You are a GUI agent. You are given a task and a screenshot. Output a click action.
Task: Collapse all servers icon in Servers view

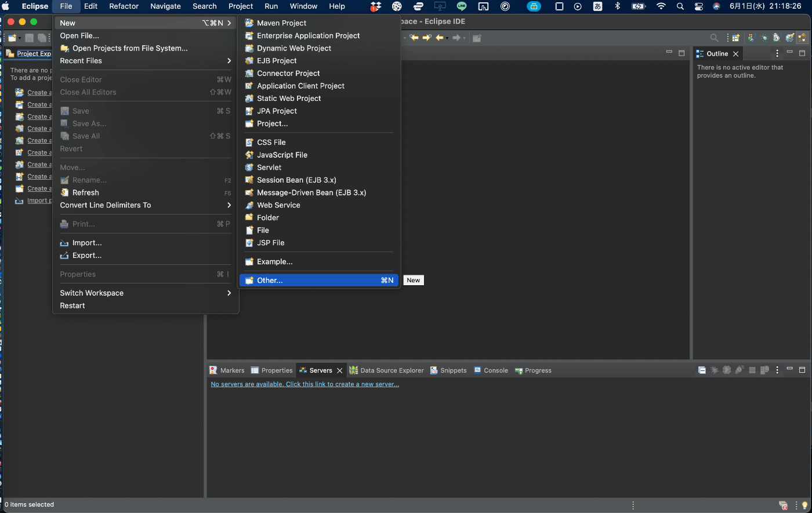point(702,370)
